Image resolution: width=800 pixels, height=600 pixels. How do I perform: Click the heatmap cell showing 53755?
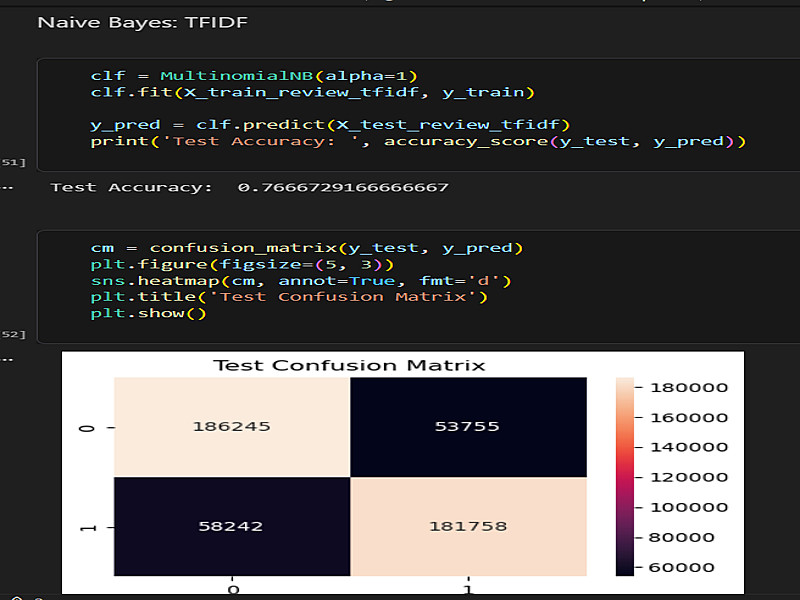click(468, 426)
